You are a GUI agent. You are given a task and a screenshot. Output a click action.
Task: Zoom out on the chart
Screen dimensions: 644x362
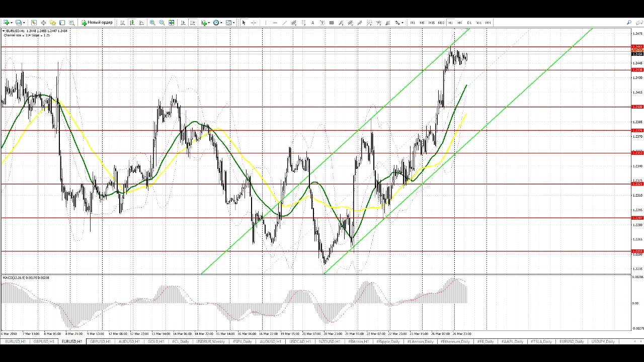pyautogui.click(x=162, y=23)
